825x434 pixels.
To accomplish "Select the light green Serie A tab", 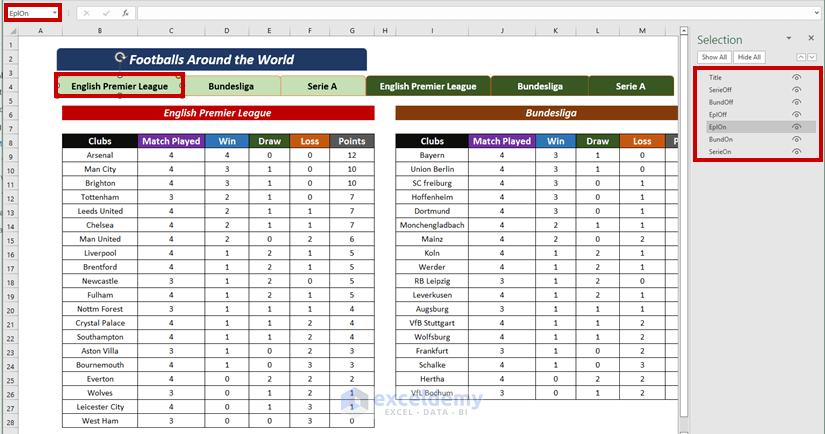I will 323,86.
